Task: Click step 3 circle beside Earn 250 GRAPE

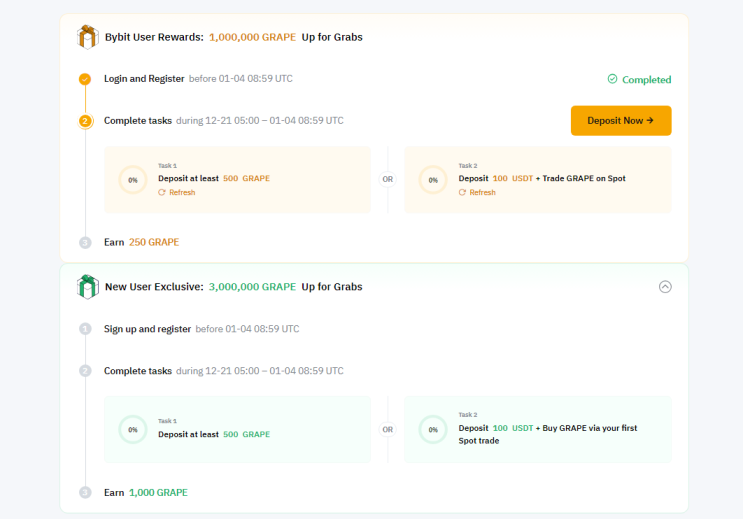Action: (85, 242)
